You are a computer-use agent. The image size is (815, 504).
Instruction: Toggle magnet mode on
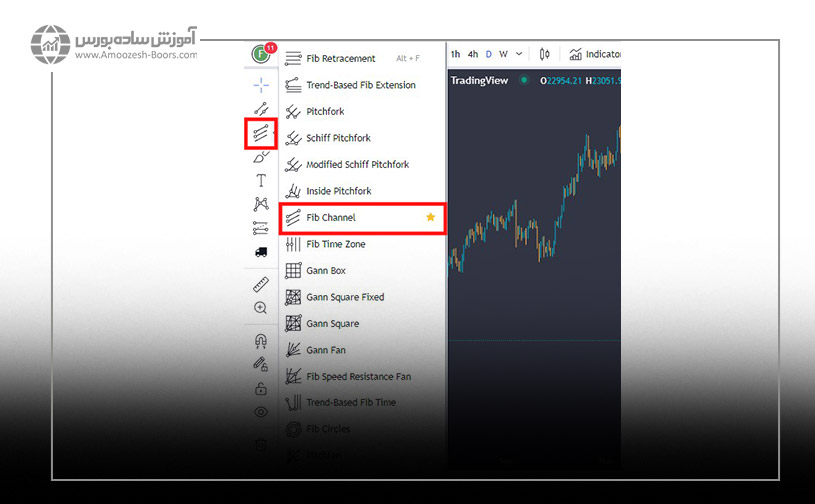261,341
